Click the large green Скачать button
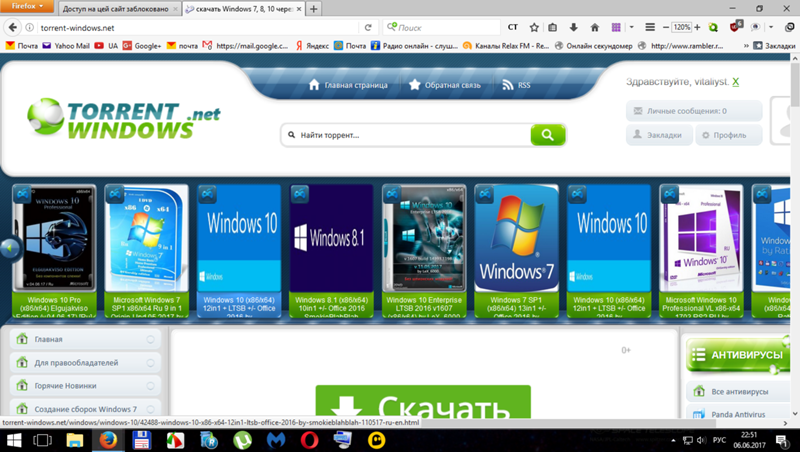This screenshot has height=452, width=800. pyautogui.click(x=423, y=403)
